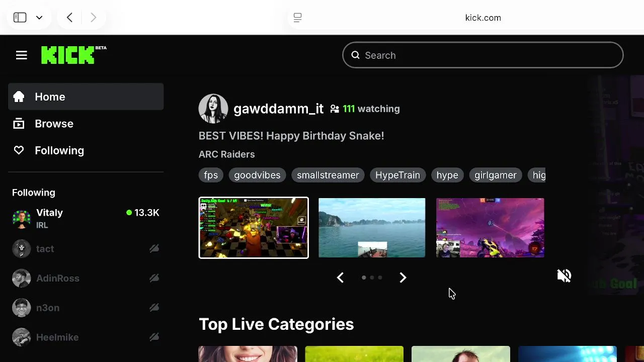
Task: Click the offline icon beside Heelmike
Action: [154, 337]
